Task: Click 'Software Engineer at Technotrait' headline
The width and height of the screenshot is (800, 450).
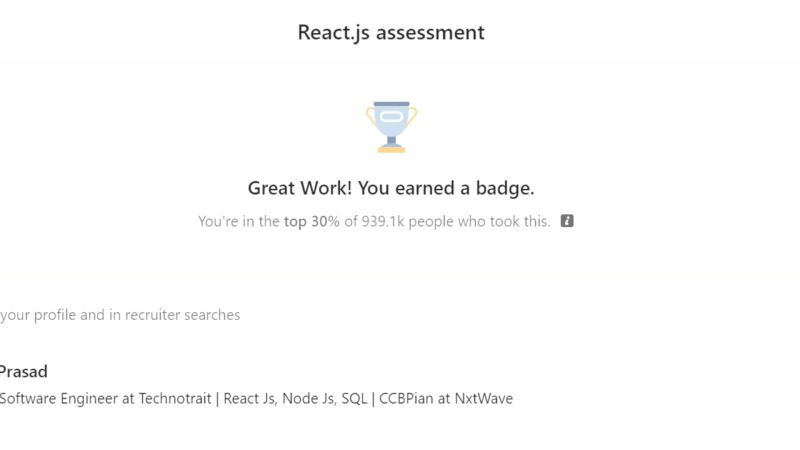Action: click(106, 398)
